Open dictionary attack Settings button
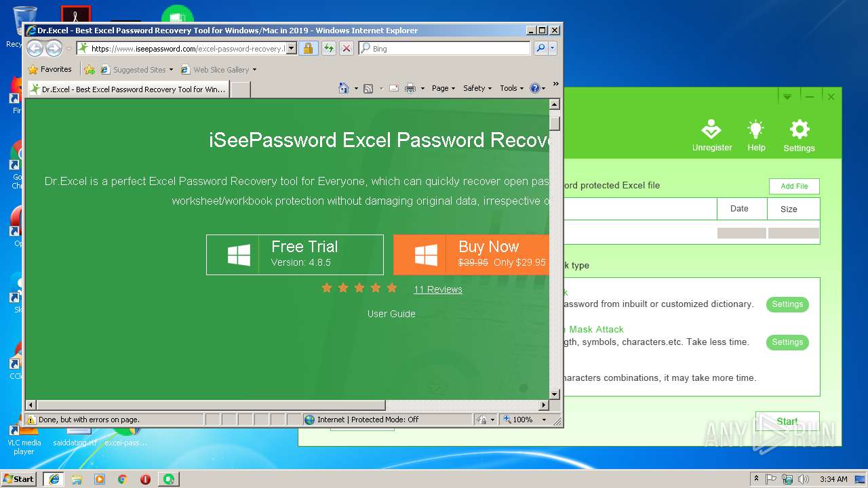Screen dimensions: 868x488 tap(787, 304)
